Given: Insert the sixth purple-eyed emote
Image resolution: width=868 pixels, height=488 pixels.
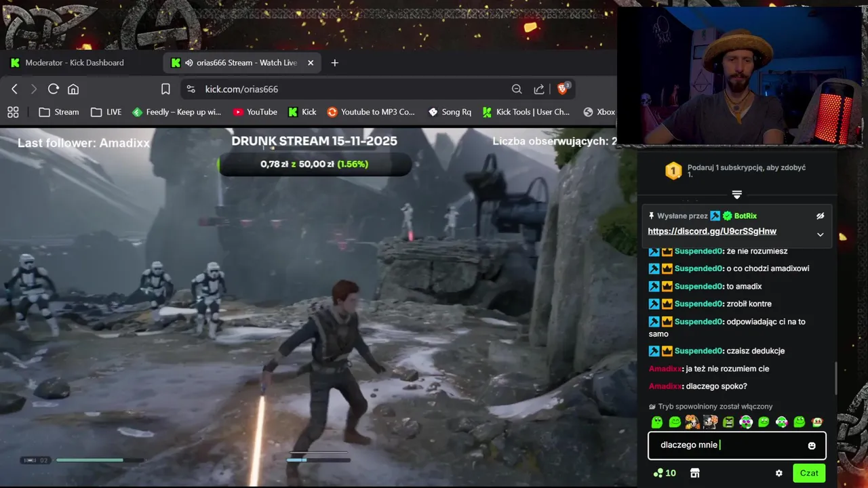Looking at the screenshot, I should 746,422.
